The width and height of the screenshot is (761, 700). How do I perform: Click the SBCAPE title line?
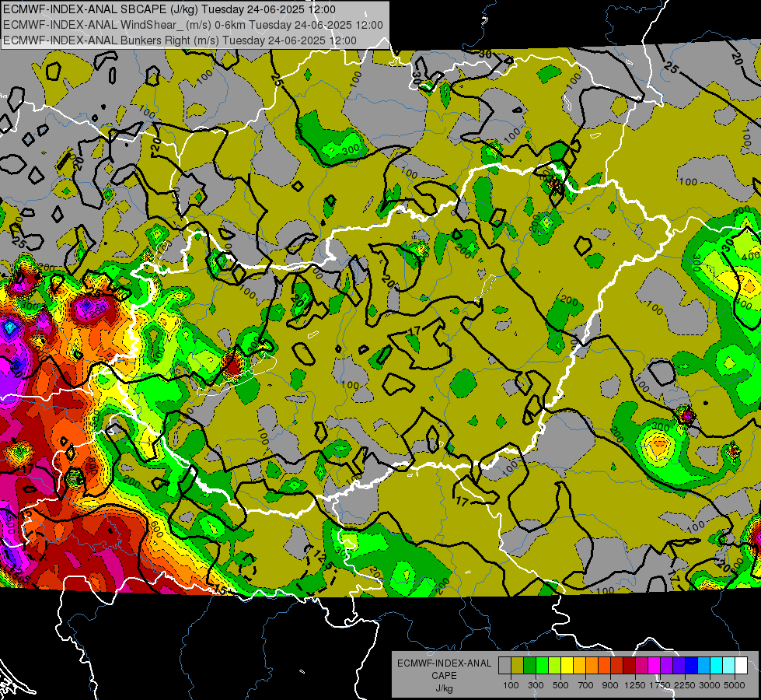169,9
